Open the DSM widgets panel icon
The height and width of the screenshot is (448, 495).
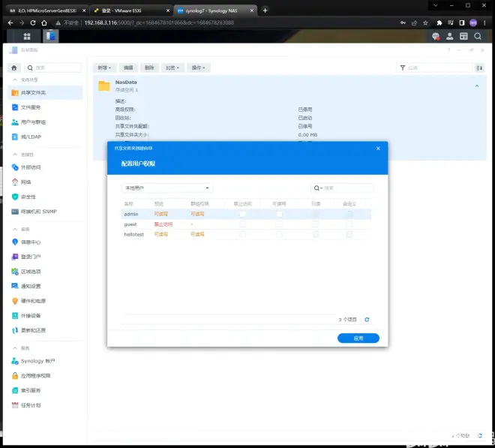463,36
